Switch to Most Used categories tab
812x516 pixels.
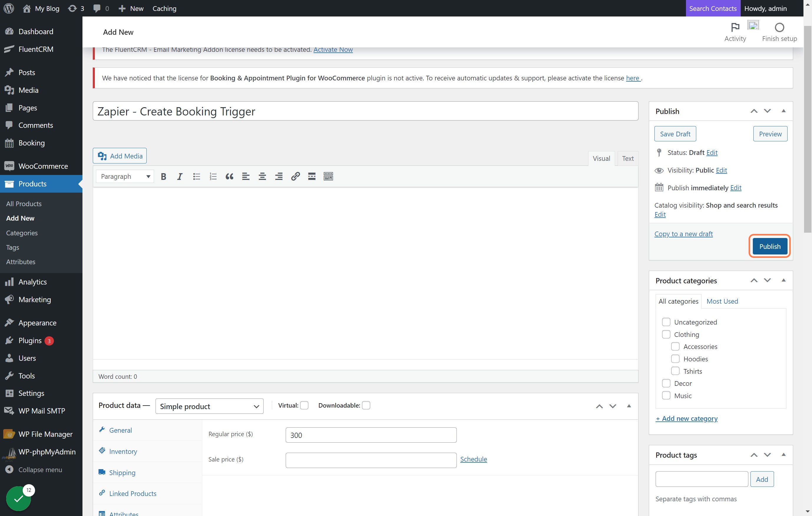coord(722,301)
